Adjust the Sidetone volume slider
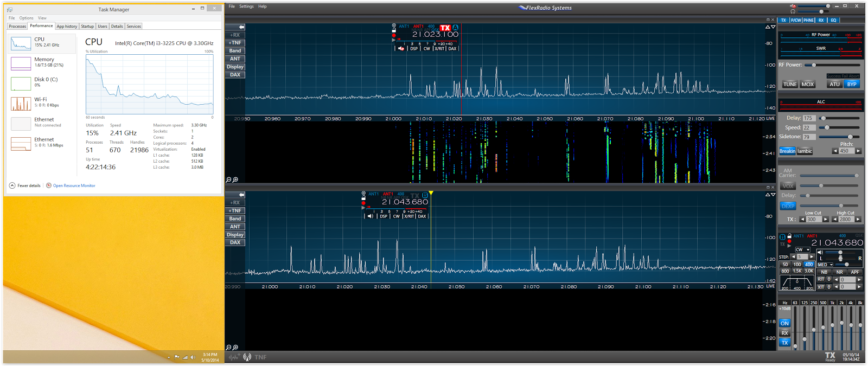Screen dimensions: 868x366 pos(839,137)
